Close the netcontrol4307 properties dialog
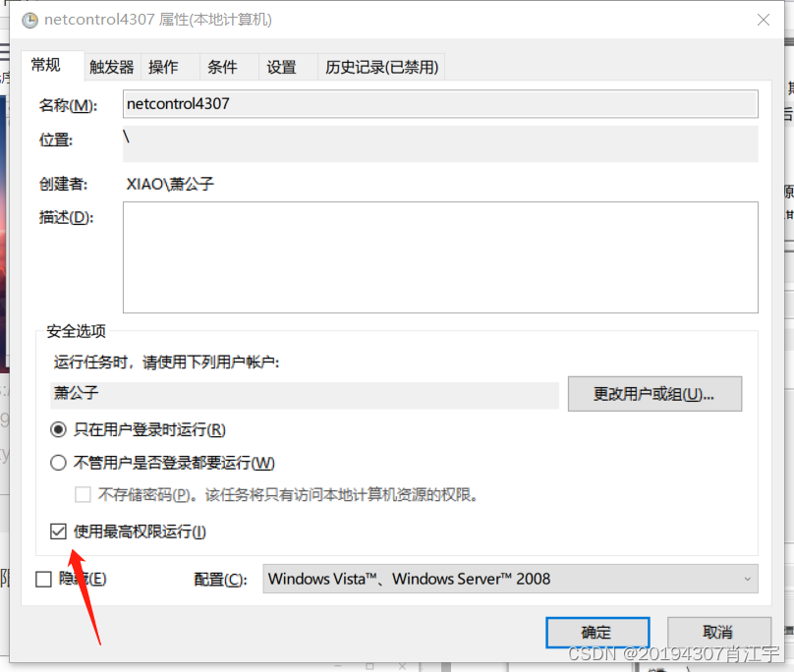794x672 pixels. [764, 20]
